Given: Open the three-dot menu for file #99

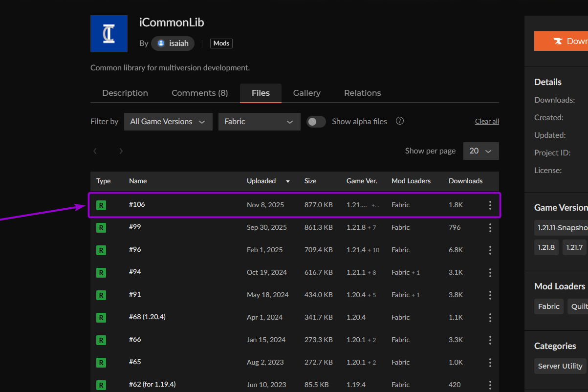Looking at the screenshot, I should click(490, 228).
